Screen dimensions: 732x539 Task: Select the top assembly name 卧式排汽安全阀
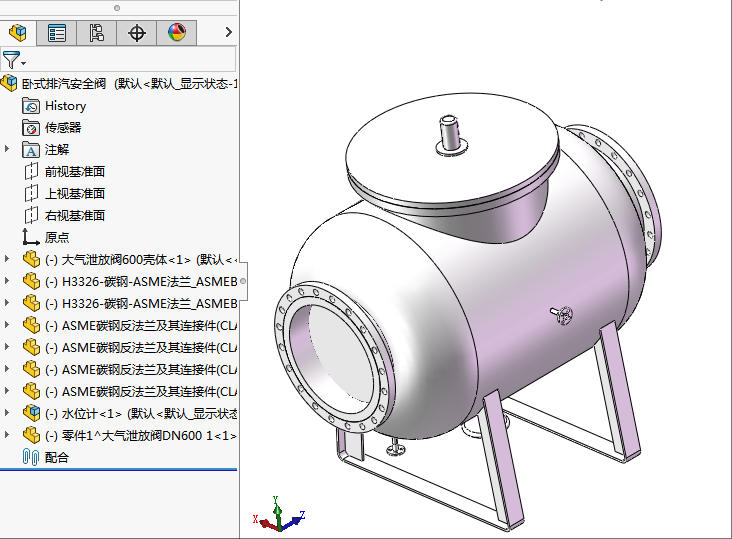[64, 84]
